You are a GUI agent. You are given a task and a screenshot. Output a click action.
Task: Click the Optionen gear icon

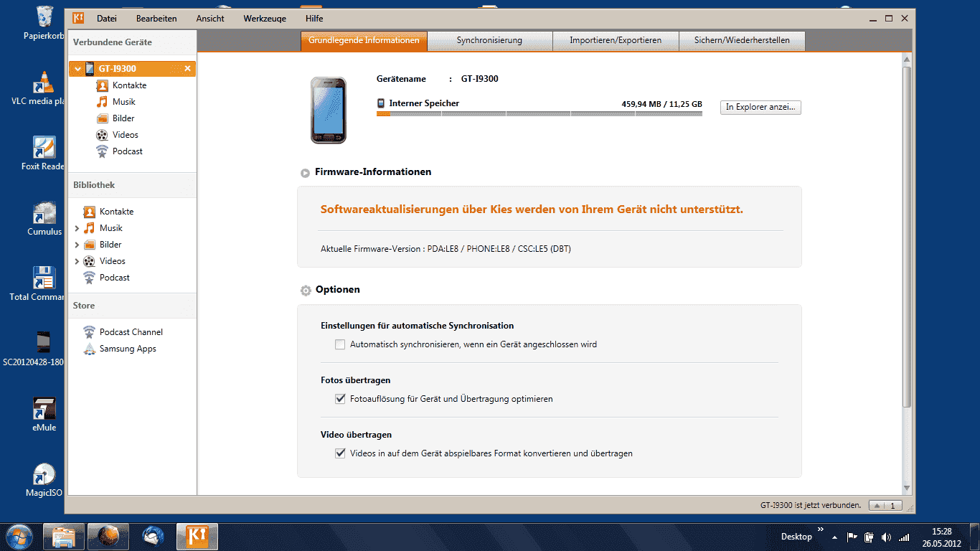(x=306, y=291)
